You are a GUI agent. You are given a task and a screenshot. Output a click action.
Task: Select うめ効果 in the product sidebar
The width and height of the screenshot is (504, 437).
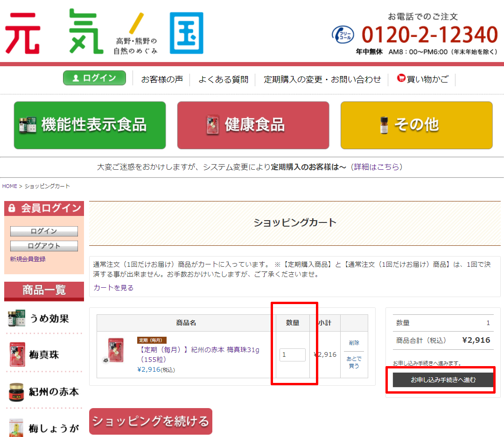pyautogui.click(x=44, y=319)
